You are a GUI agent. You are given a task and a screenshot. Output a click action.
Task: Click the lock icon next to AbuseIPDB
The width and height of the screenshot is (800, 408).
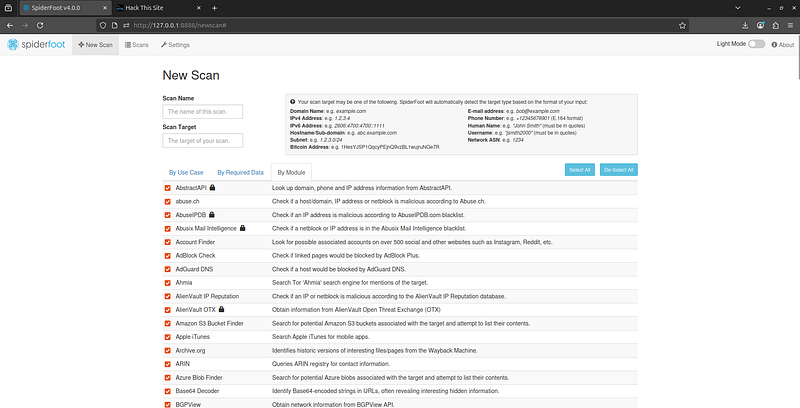tap(211, 214)
